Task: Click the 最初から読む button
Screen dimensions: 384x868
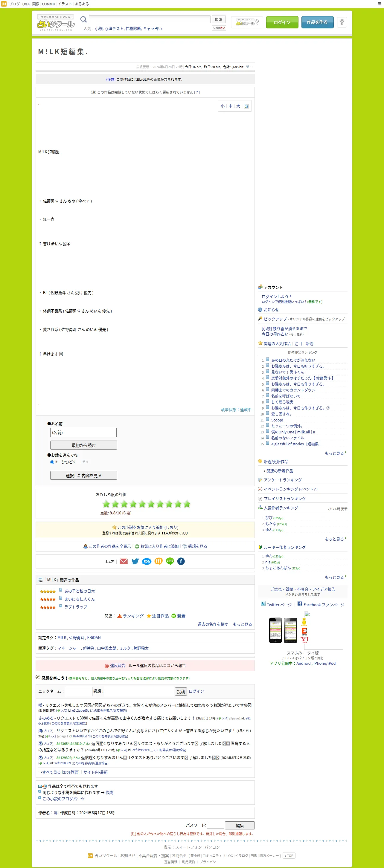Action: click(84, 445)
